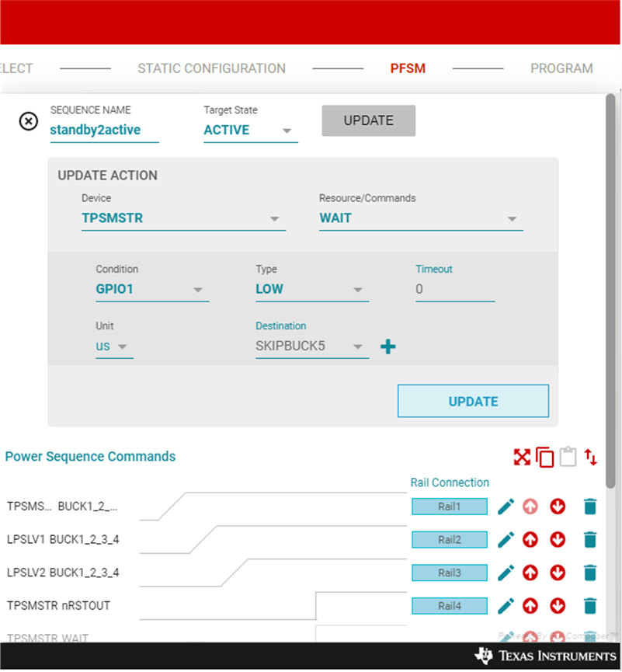This screenshot has width=622, height=672.
Task: Click the Timeout input field
Action: pyautogui.click(x=454, y=289)
